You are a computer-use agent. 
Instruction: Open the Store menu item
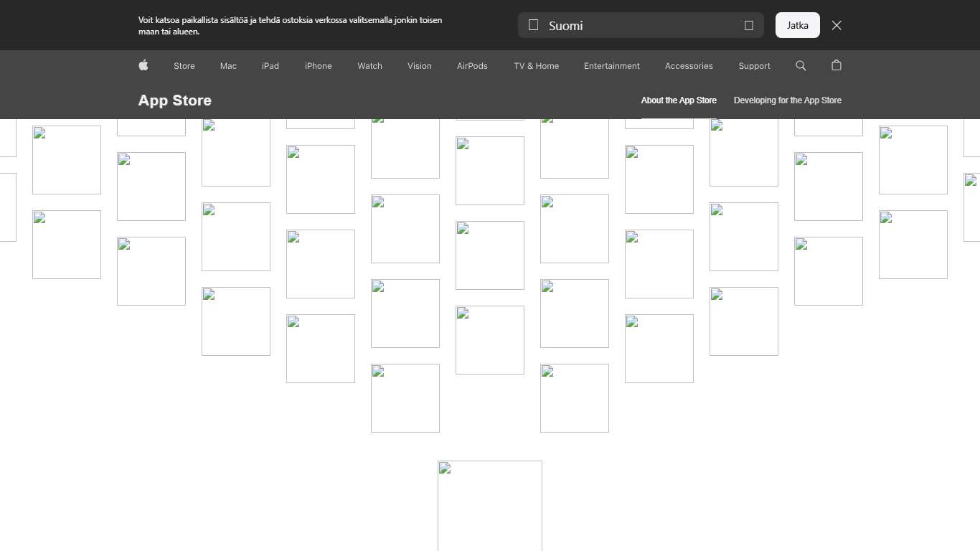184,65
